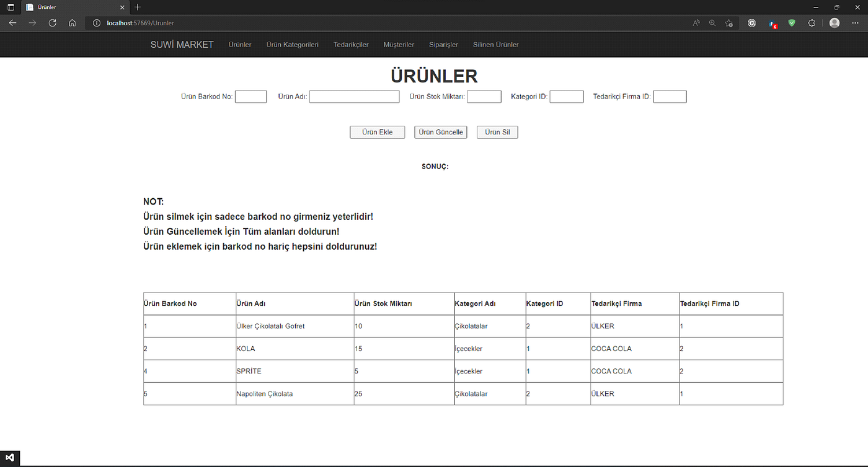Focus the Ürün Barkod No field

[251, 97]
